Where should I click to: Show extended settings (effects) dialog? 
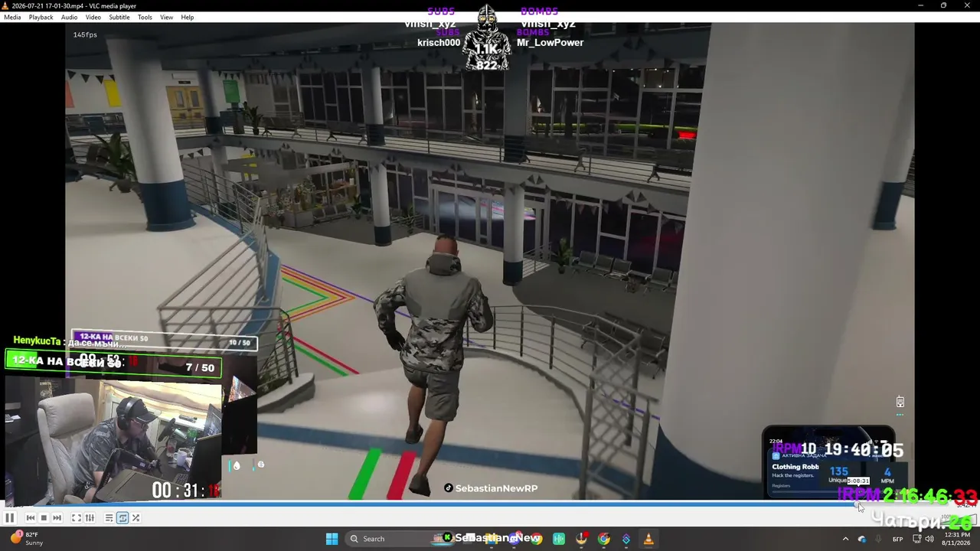tap(90, 518)
